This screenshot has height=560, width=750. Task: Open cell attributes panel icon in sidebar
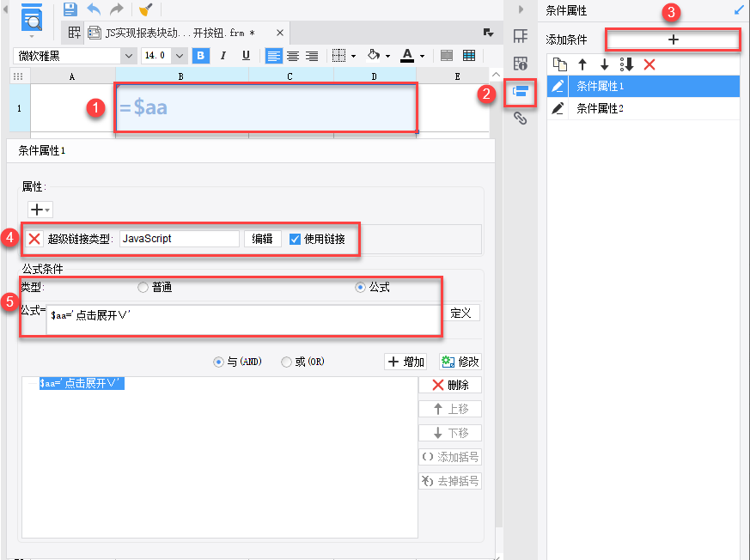tap(521, 64)
